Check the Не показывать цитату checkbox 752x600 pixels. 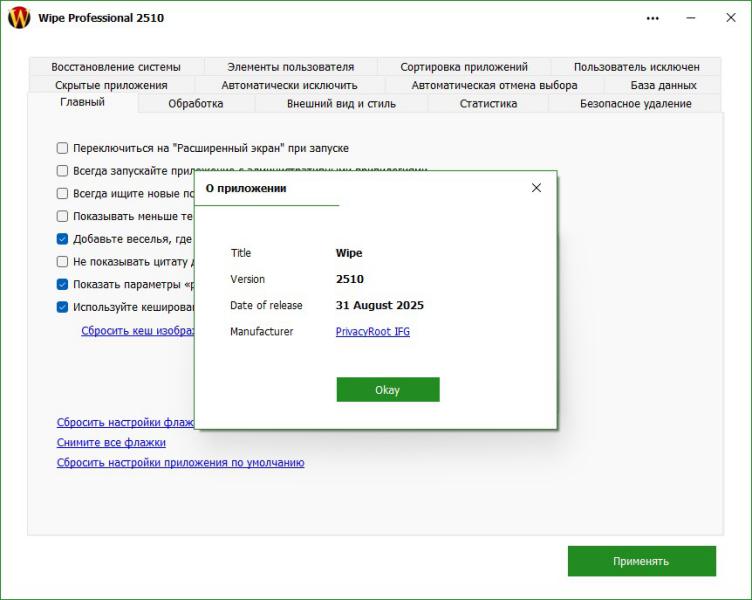point(62,261)
